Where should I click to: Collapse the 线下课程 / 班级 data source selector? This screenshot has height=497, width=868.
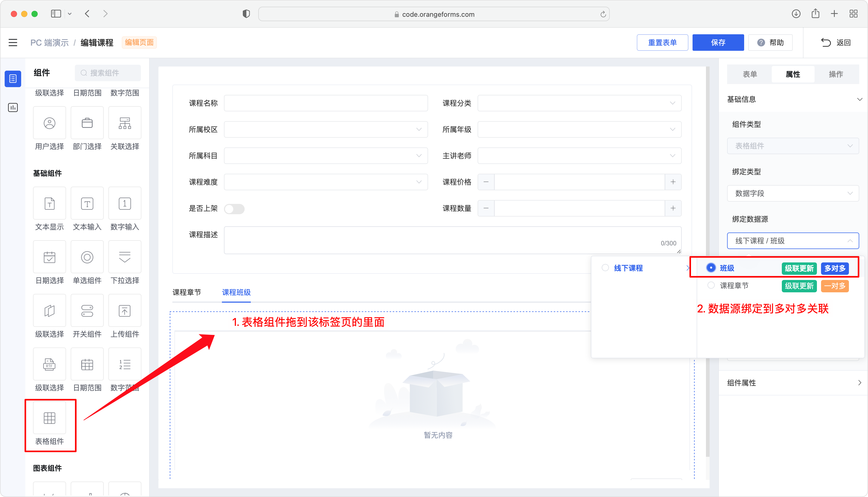coord(793,241)
